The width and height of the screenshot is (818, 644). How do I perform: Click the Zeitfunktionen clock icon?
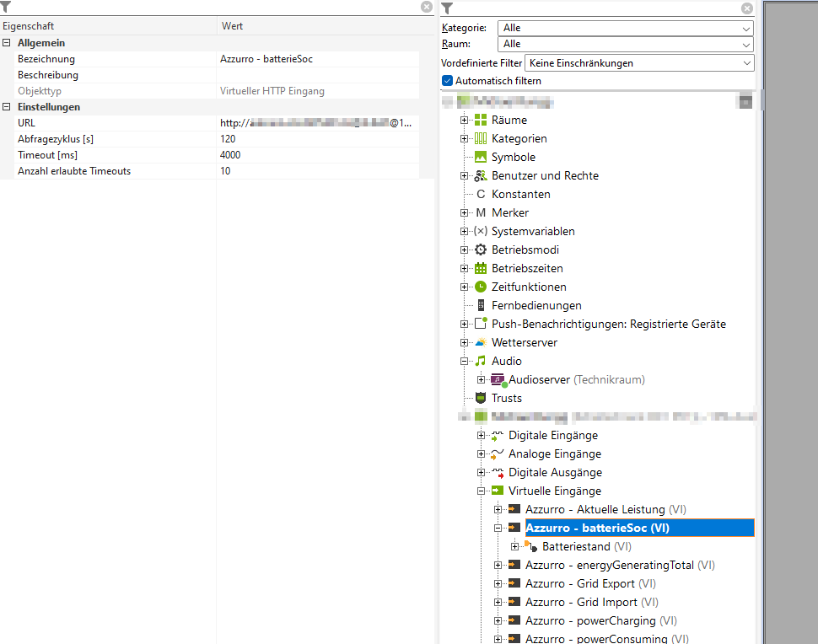[x=481, y=287]
